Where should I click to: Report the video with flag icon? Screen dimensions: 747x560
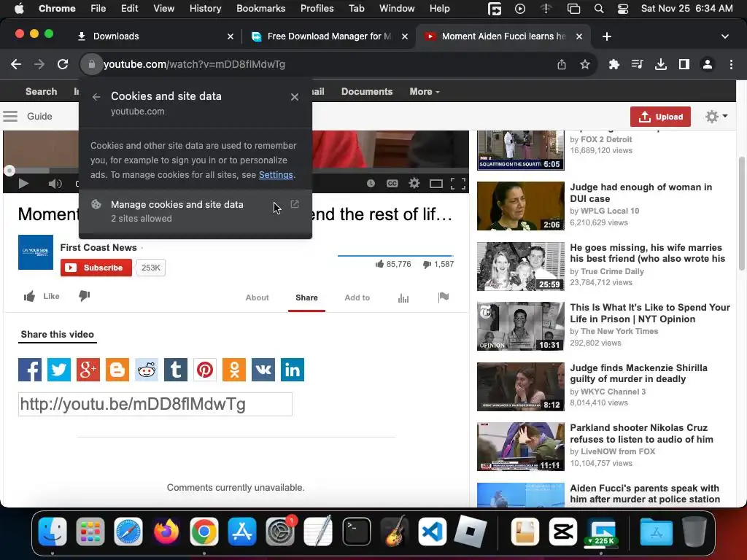(444, 297)
